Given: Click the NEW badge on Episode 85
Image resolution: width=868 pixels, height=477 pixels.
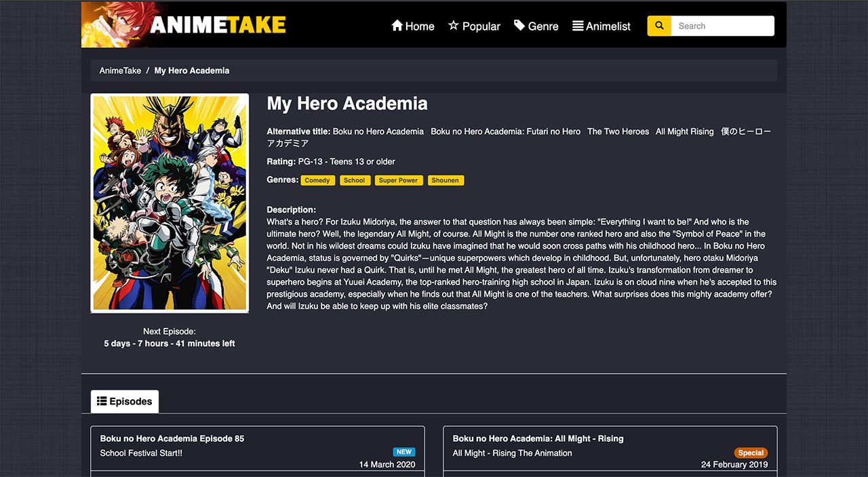Looking at the screenshot, I should [403, 451].
